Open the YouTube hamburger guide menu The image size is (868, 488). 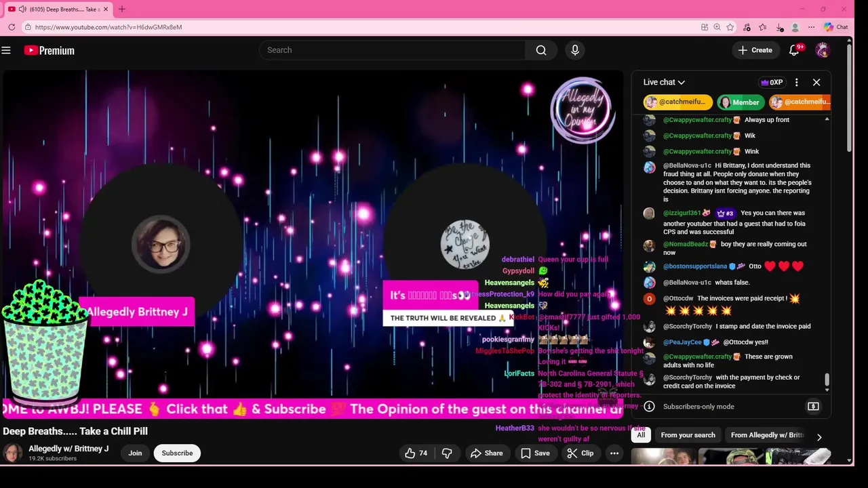[6, 50]
